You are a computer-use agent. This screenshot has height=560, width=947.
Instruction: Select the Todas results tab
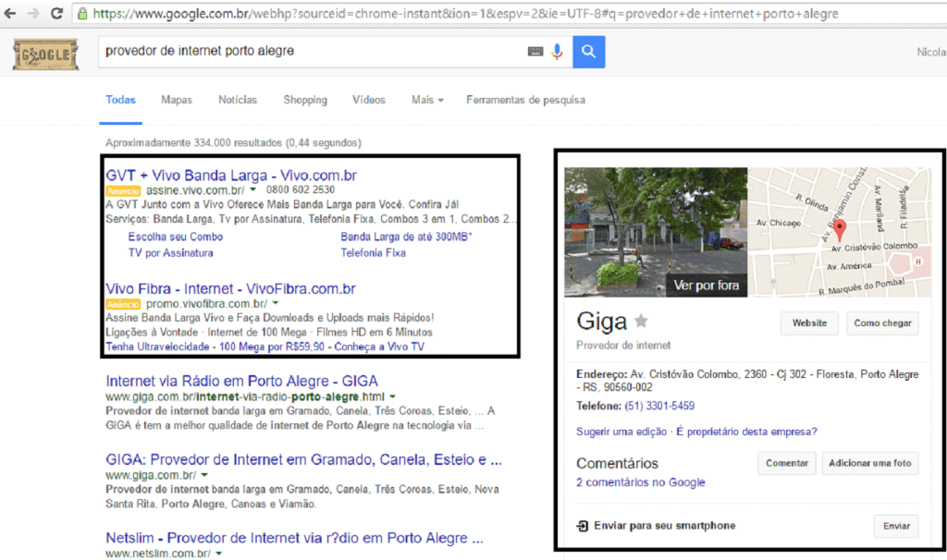pos(121,100)
